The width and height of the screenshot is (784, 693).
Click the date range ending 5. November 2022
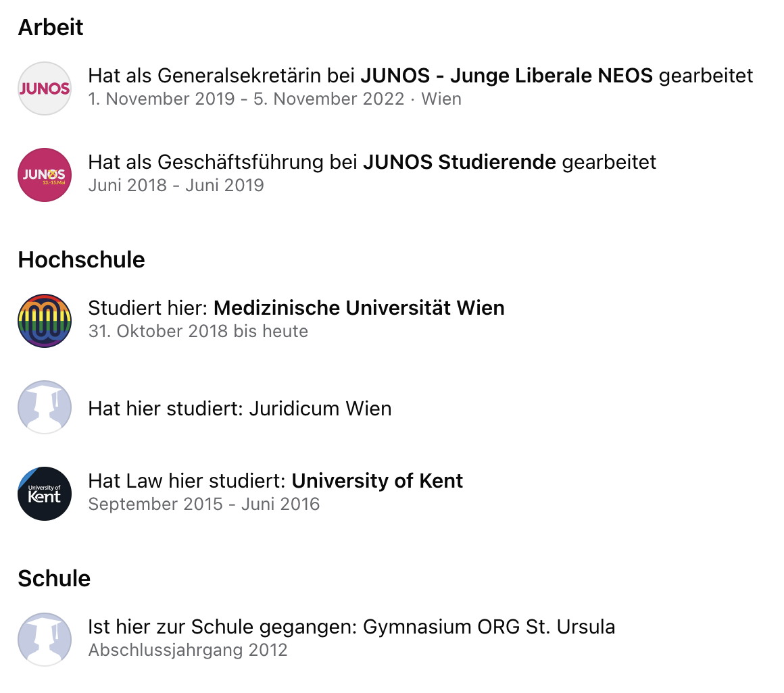coord(246,99)
